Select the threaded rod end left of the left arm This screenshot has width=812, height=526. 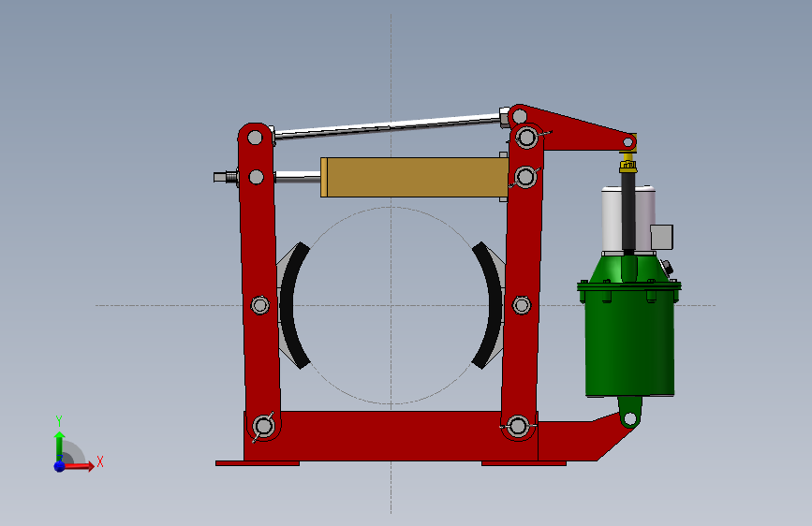tap(226, 177)
